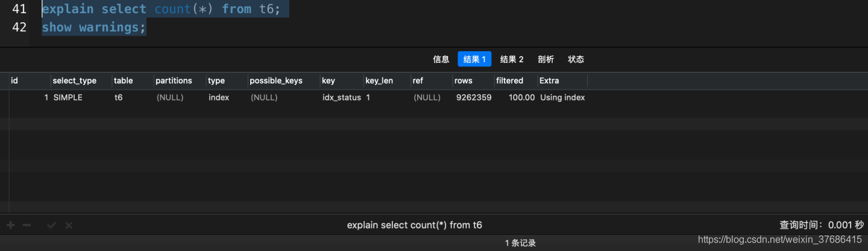Image resolution: width=868 pixels, height=251 pixels.
Task: Click the rows column header
Action: pos(464,81)
